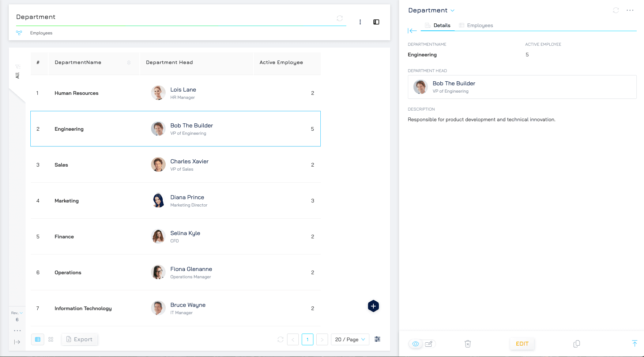Switch to grid card view
Screen dimensions: 644x357
(51, 339)
